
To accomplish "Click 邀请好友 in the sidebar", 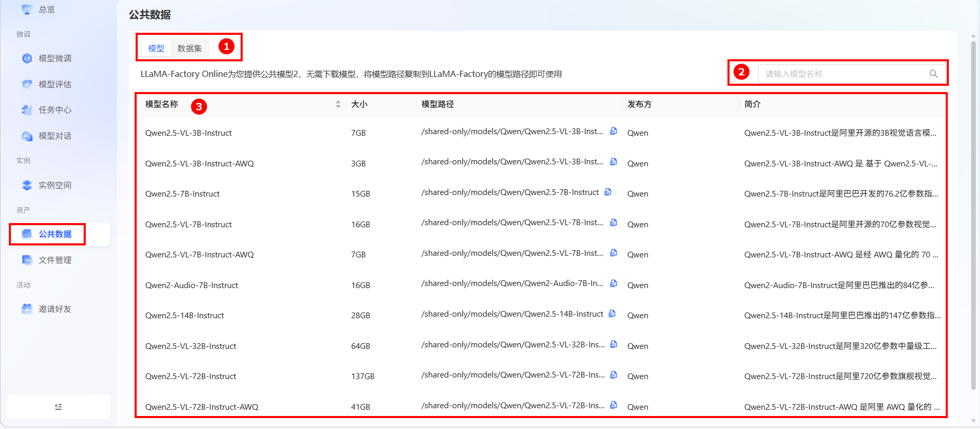I will tap(55, 309).
